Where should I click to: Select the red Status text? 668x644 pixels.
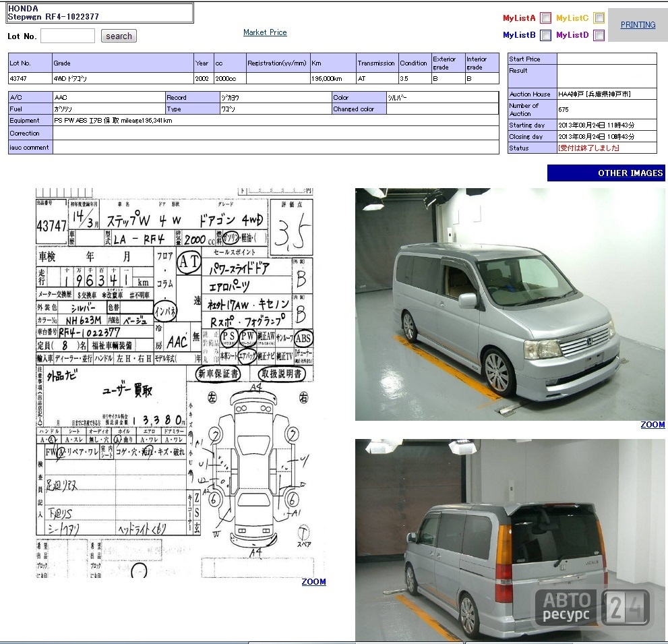tap(588, 148)
